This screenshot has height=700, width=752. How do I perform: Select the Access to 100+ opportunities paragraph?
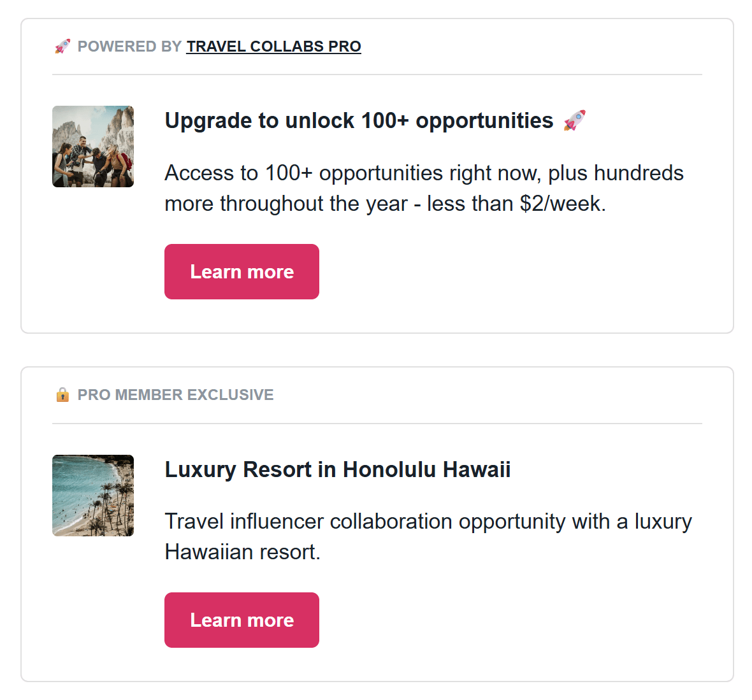click(x=424, y=188)
